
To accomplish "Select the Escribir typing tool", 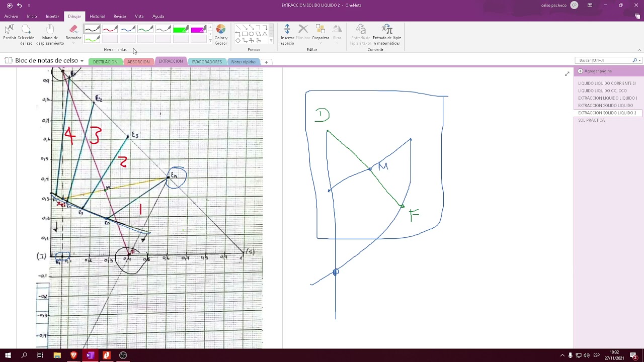I will (x=10, y=33).
